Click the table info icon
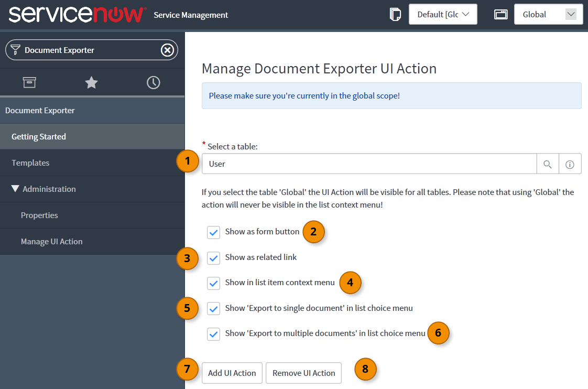This screenshot has width=588, height=389. click(570, 164)
